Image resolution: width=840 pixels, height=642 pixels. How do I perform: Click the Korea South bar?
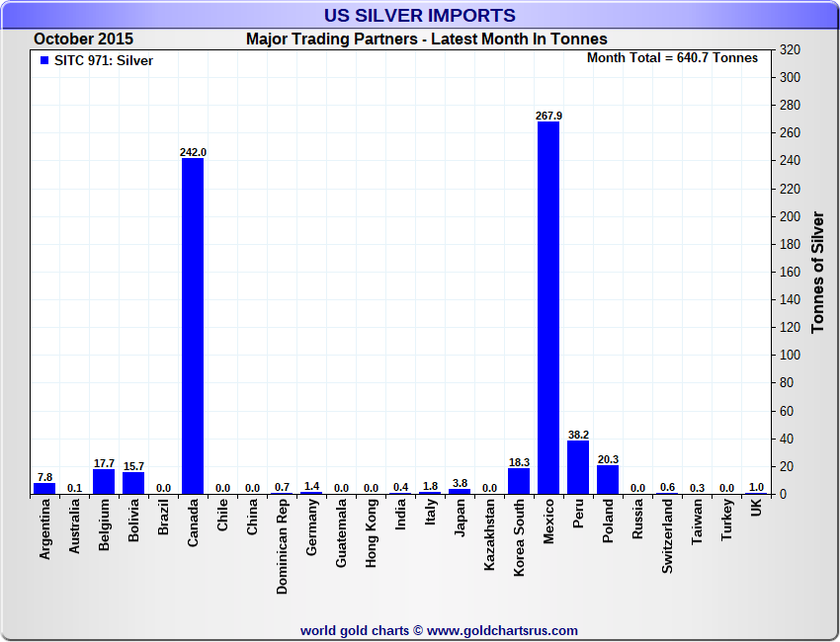[519, 481]
